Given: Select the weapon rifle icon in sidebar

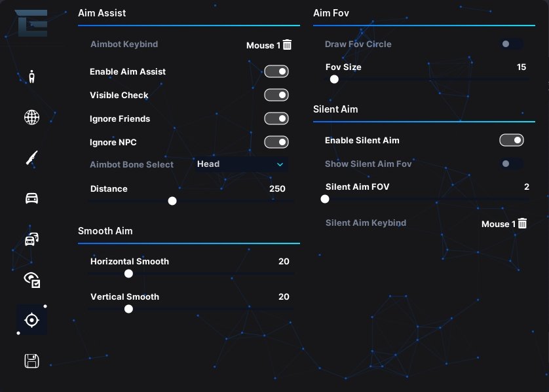Looking at the screenshot, I should 32,158.
